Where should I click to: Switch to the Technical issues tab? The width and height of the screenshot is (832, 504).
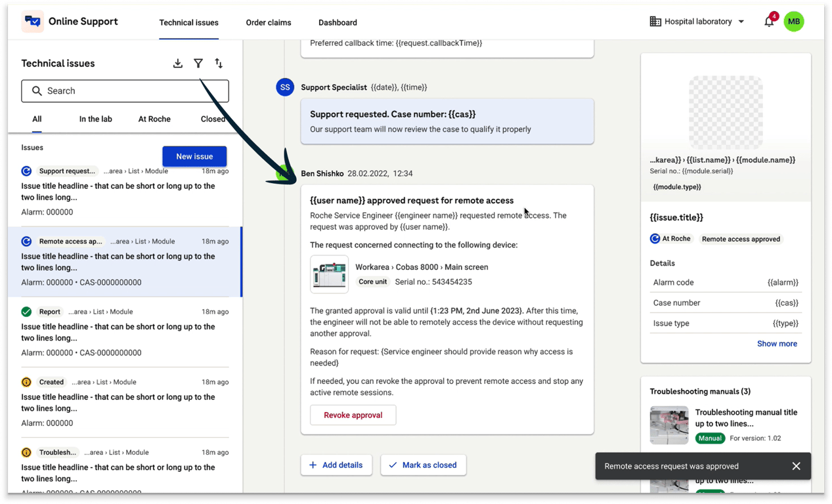tap(188, 22)
